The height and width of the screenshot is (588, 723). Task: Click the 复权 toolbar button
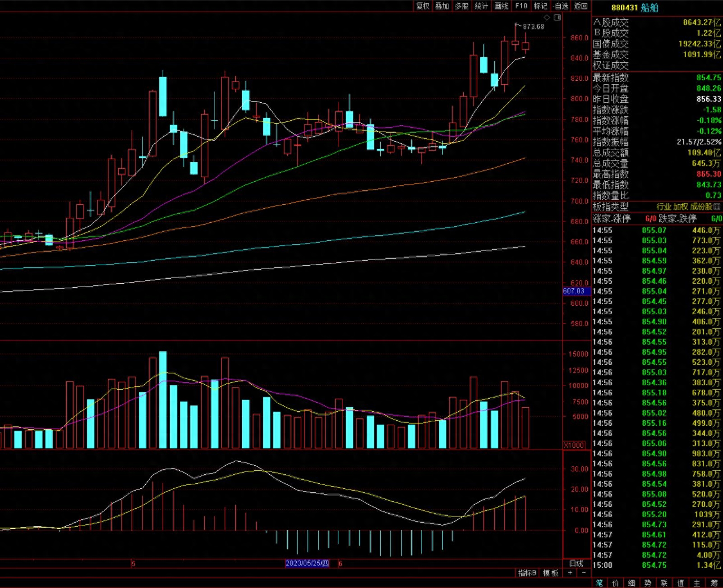[423, 6]
